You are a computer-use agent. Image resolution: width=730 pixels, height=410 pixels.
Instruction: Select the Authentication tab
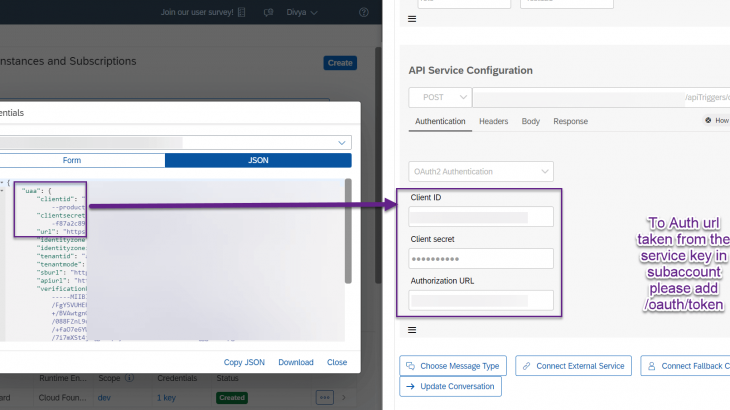440,121
